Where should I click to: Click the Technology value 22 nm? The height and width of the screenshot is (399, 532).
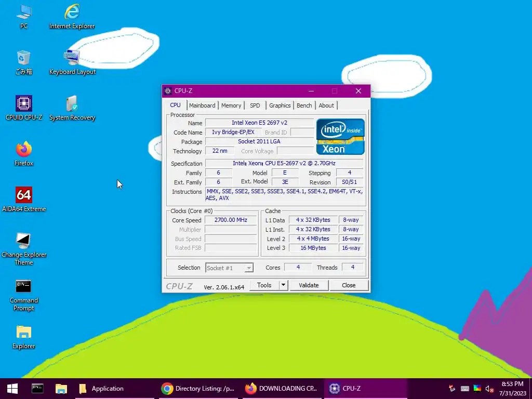220,151
